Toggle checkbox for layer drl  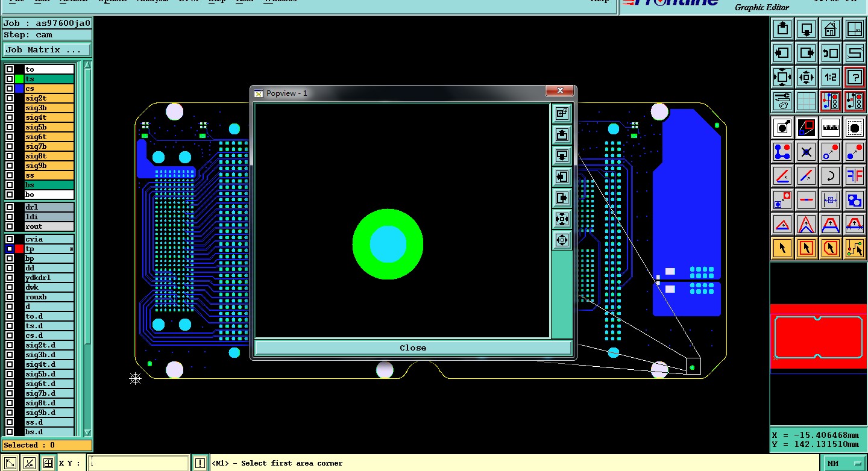10,207
